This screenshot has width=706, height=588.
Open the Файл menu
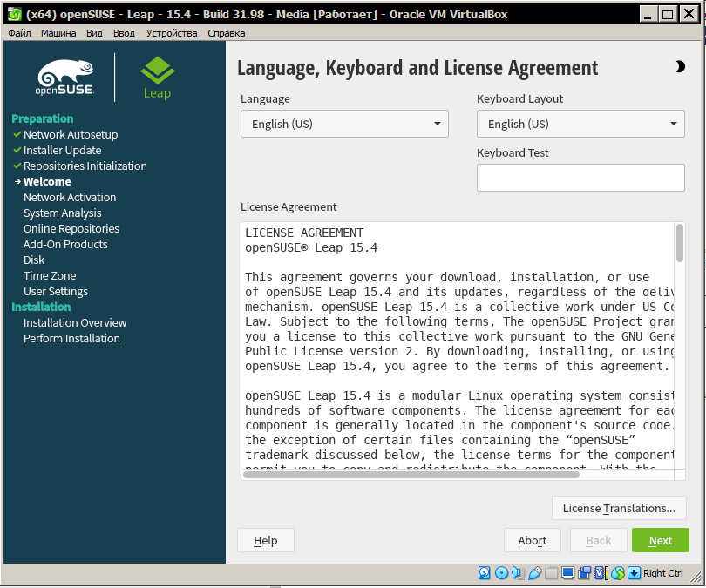19,33
